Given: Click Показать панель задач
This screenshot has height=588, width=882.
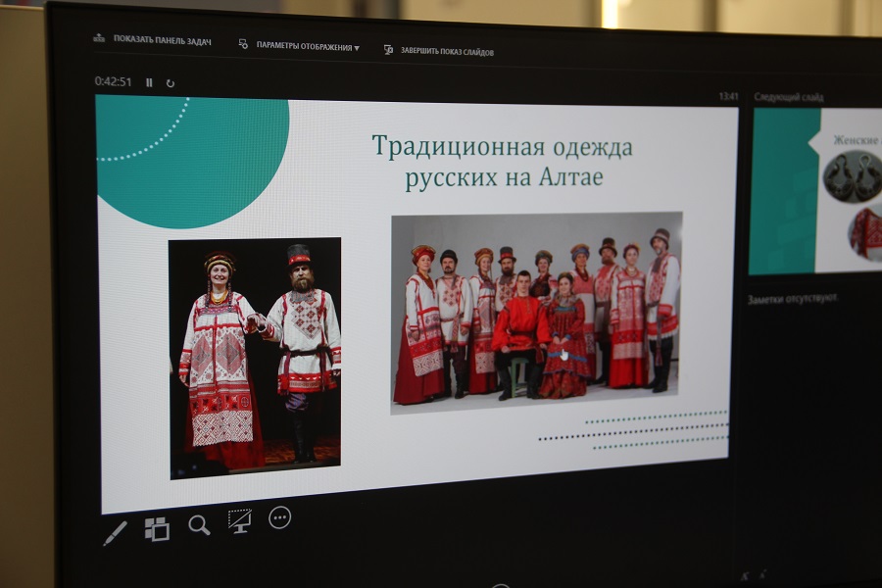Looking at the screenshot, I should pyautogui.click(x=162, y=40).
